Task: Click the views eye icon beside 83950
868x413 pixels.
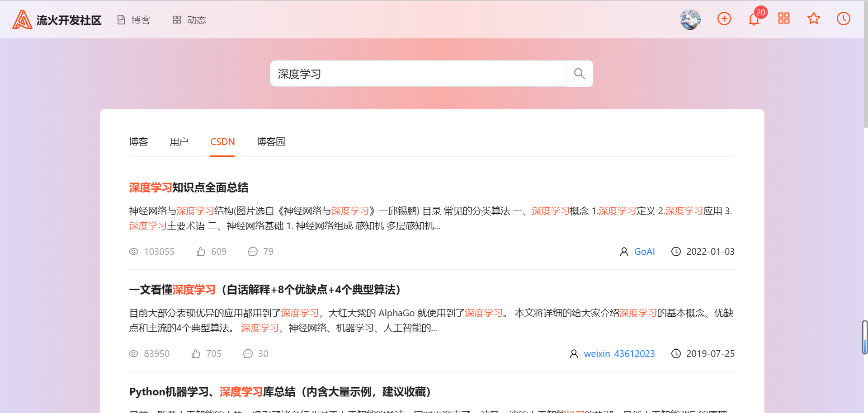Action: 133,354
